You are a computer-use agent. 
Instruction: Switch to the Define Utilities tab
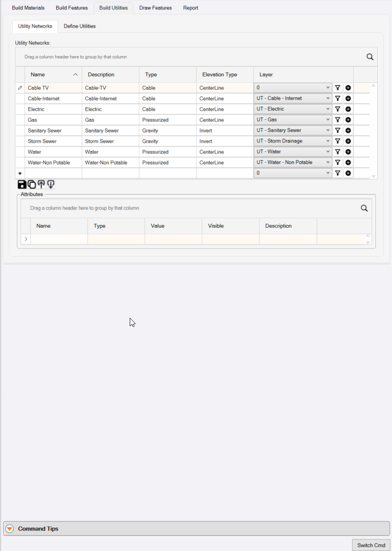[x=80, y=26]
